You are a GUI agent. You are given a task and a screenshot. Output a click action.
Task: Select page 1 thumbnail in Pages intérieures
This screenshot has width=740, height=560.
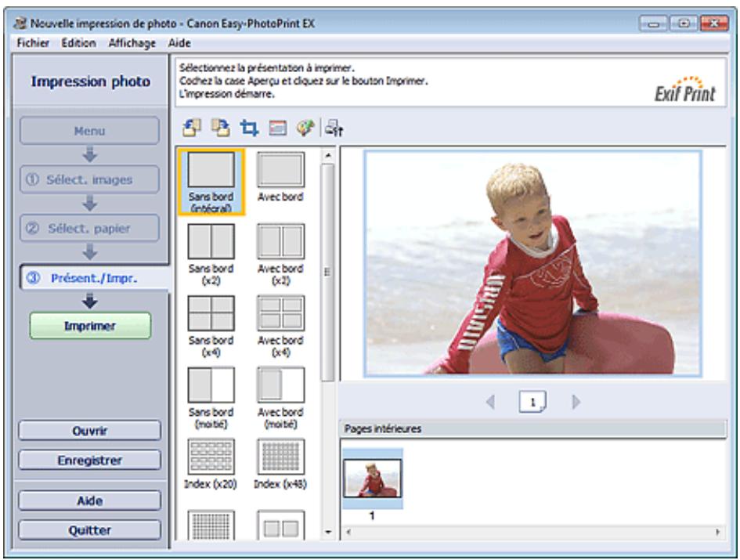pyautogui.click(x=373, y=479)
